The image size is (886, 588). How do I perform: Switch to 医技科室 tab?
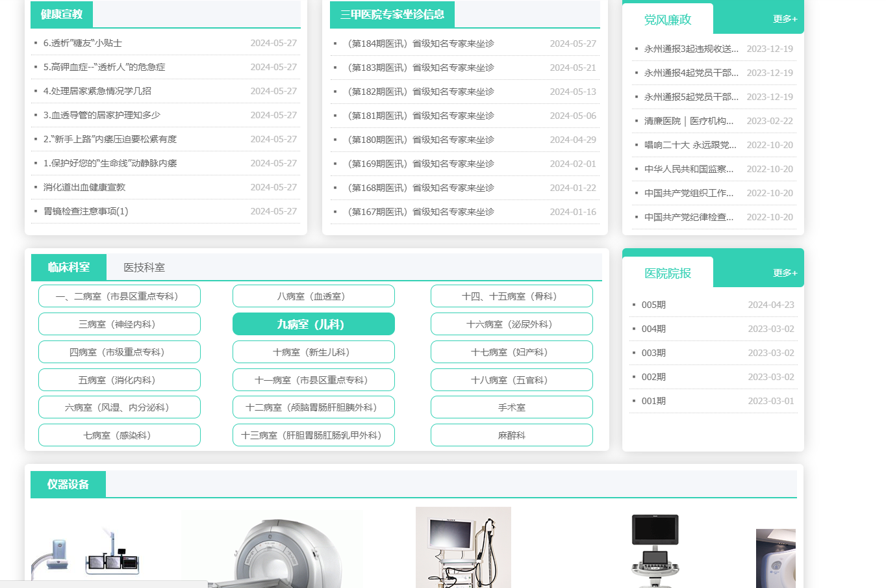(x=144, y=268)
